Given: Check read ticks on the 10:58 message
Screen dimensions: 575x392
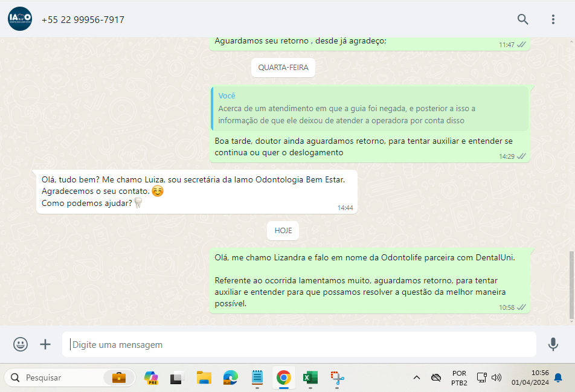Looking at the screenshot, I should coord(521,307).
